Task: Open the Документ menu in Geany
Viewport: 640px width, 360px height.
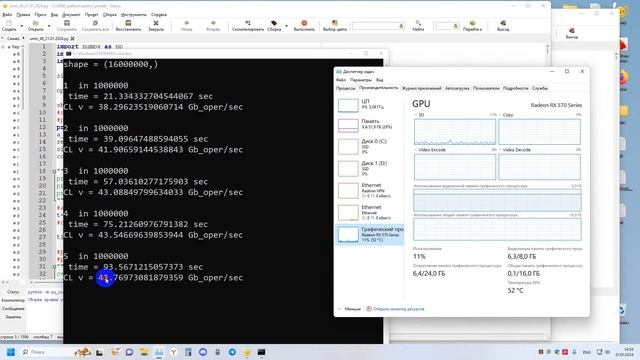Action: tap(71, 14)
